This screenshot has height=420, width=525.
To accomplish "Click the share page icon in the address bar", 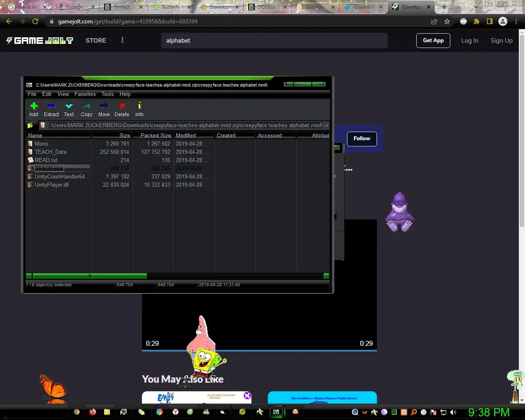I will tap(434, 21).
